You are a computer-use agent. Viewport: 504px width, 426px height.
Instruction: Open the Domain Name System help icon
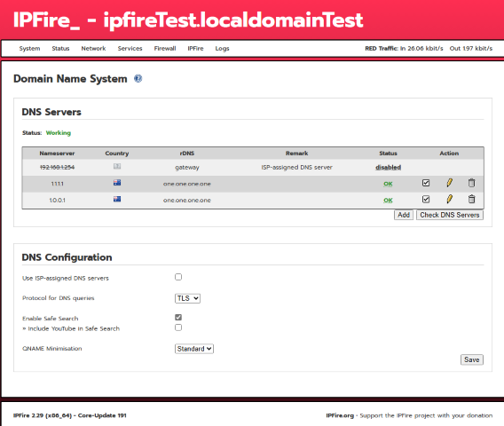pyautogui.click(x=138, y=78)
